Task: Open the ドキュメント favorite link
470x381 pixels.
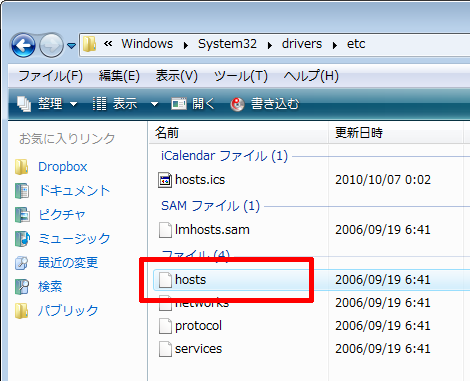Action: pos(74,191)
